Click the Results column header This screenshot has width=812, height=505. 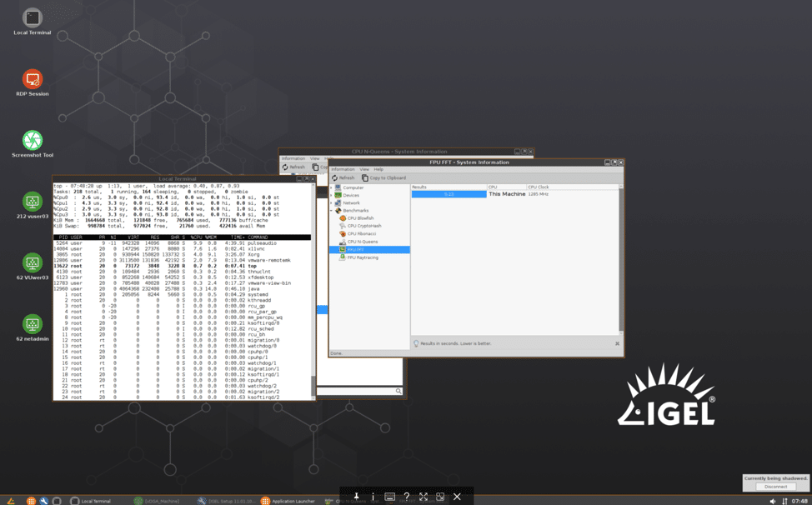tap(449, 187)
